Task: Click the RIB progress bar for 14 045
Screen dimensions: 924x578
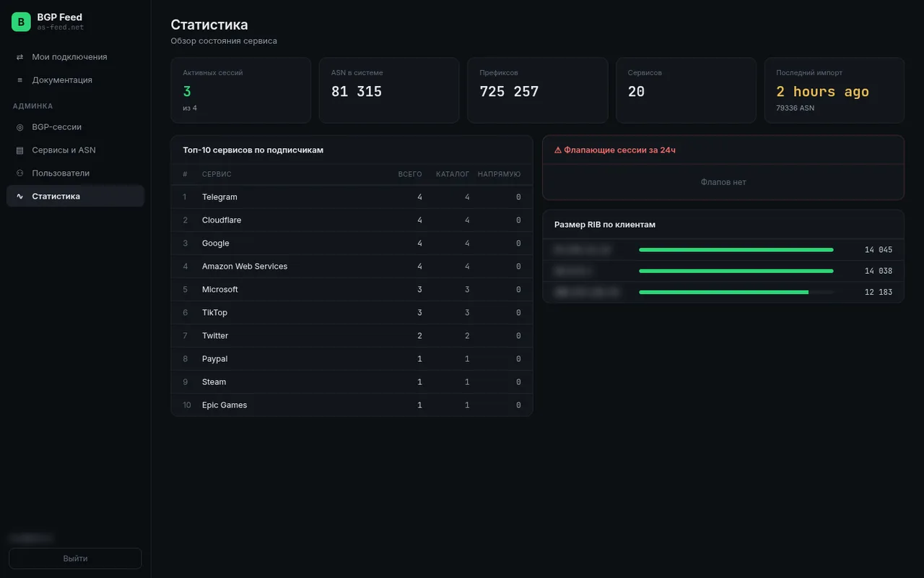Action: click(736, 250)
